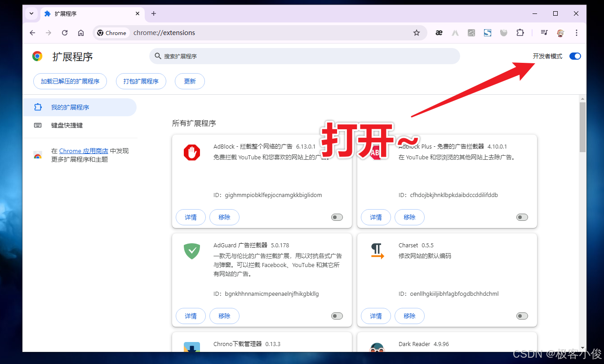Bookmark this page with the star icon
Image resolution: width=604 pixels, height=364 pixels.
click(x=417, y=33)
